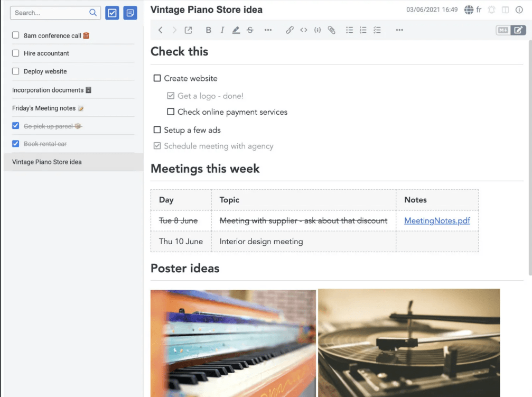Apply italic formatting
The height and width of the screenshot is (397, 532).
coord(222,30)
